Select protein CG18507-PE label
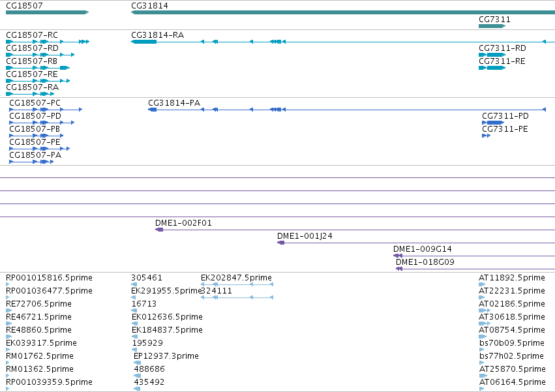The height and width of the screenshot is (392, 555). (x=35, y=142)
